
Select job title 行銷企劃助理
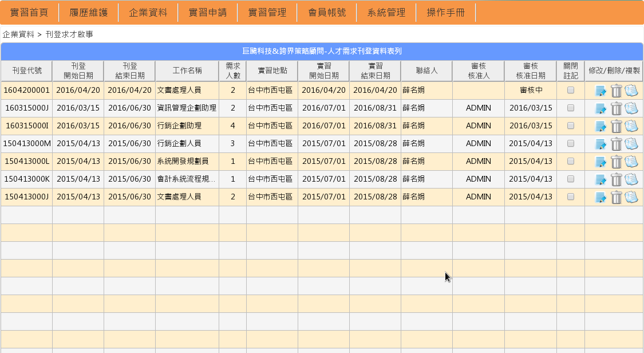pos(180,125)
